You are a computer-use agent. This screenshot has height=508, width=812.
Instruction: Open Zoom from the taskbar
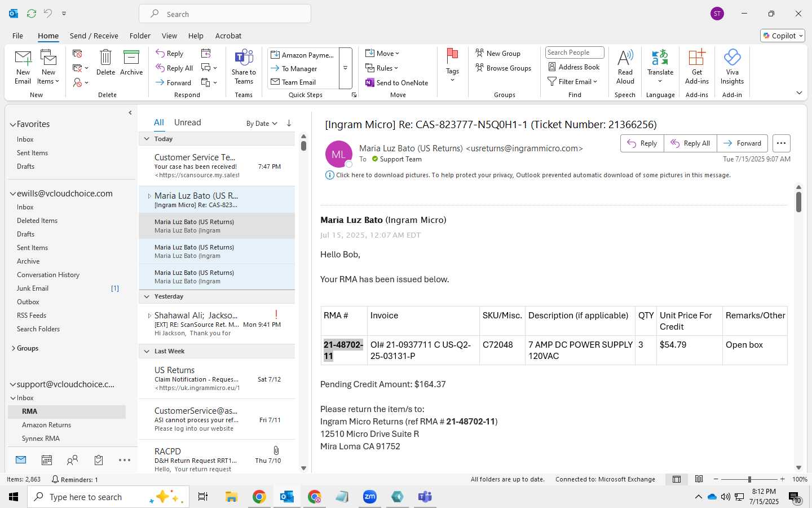tap(369, 497)
